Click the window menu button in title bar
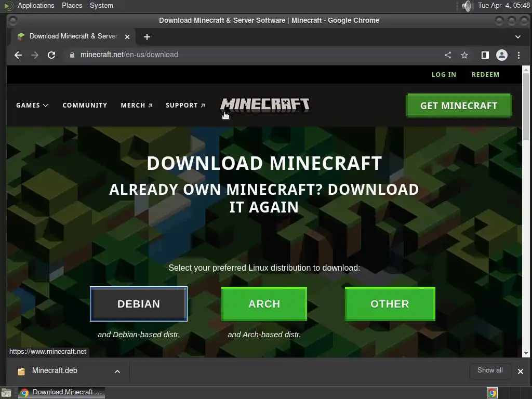532x399 pixels. [12, 21]
